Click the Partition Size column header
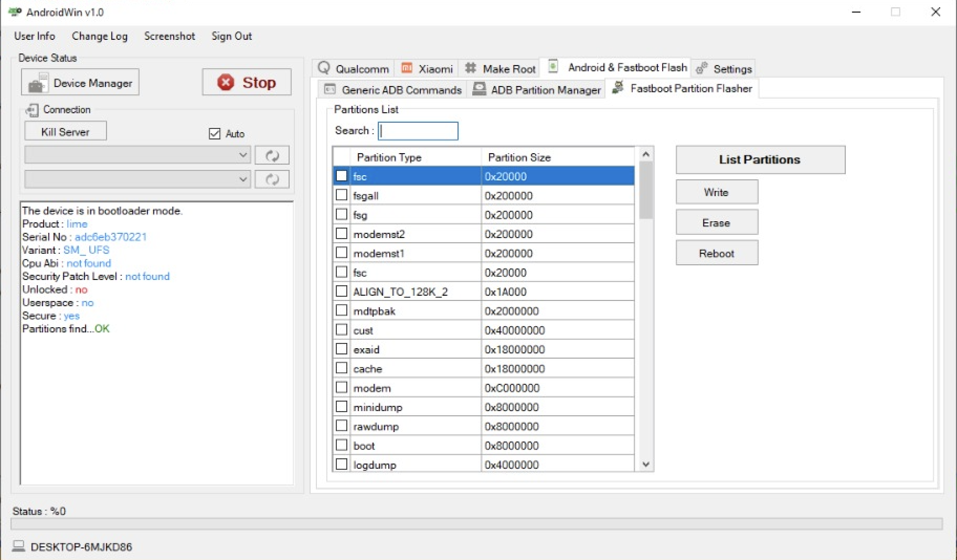 [558, 157]
